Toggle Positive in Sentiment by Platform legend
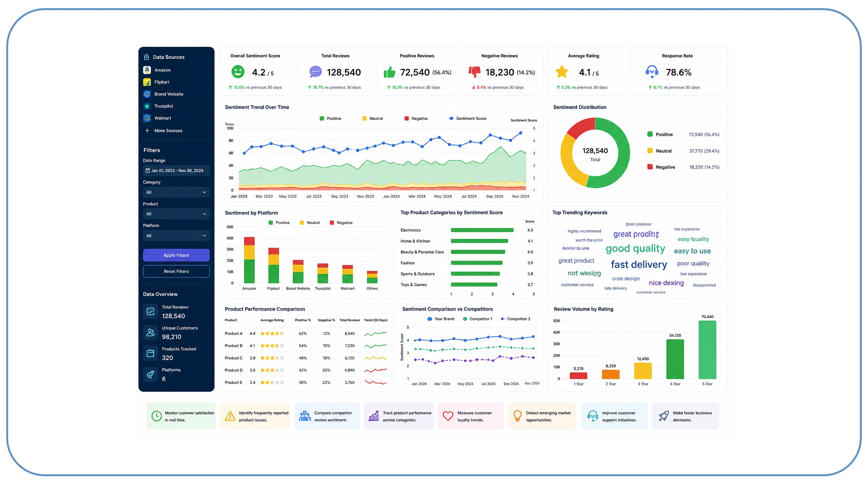The image size is (868, 484). (x=279, y=223)
